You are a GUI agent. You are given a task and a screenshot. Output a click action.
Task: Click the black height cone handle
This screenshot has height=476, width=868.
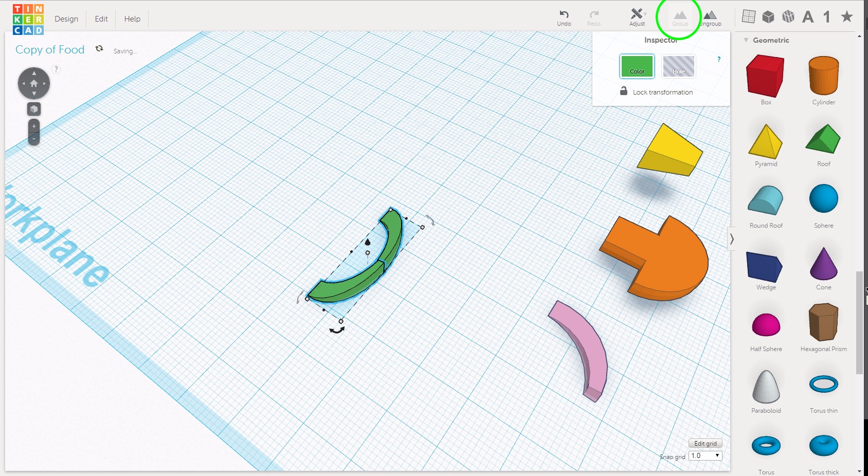pyautogui.click(x=367, y=242)
